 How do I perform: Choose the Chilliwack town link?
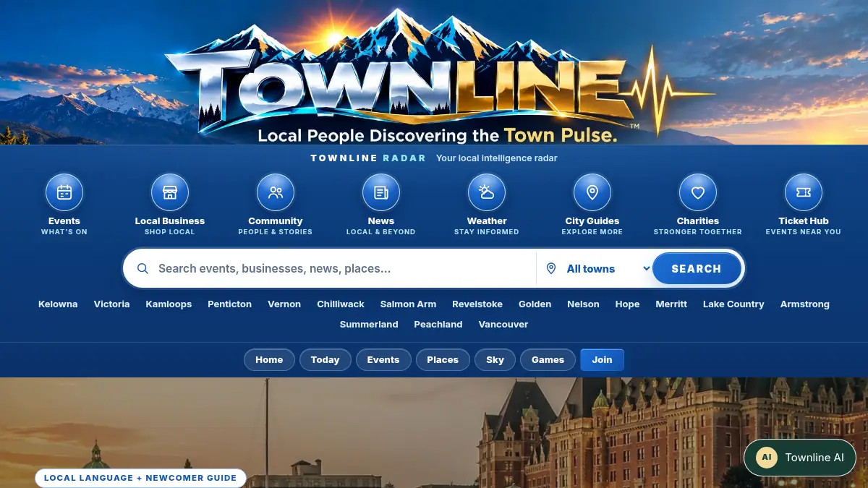pyautogui.click(x=341, y=304)
